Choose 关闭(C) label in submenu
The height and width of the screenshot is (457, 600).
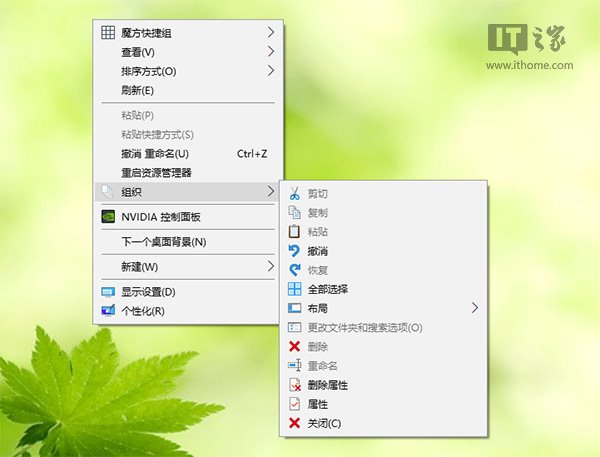click(324, 423)
